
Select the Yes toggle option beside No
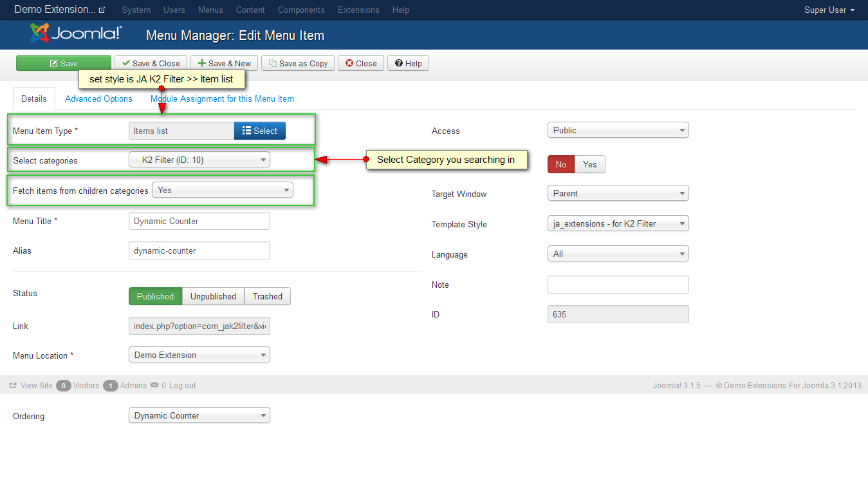pyautogui.click(x=590, y=164)
